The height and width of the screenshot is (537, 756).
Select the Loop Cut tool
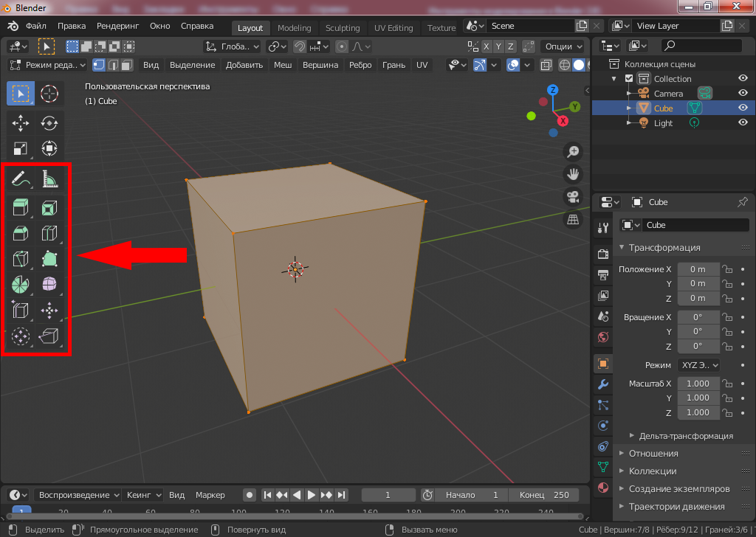[x=49, y=234]
